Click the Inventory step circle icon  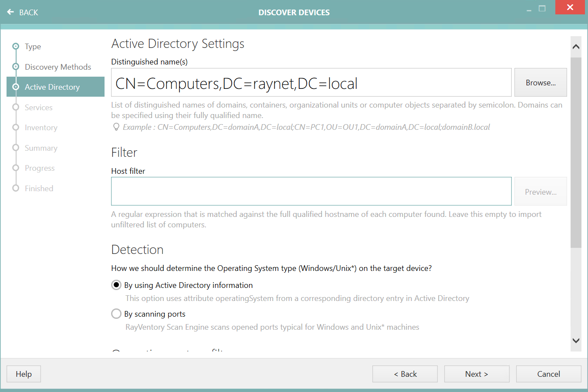[x=15, y=127]
